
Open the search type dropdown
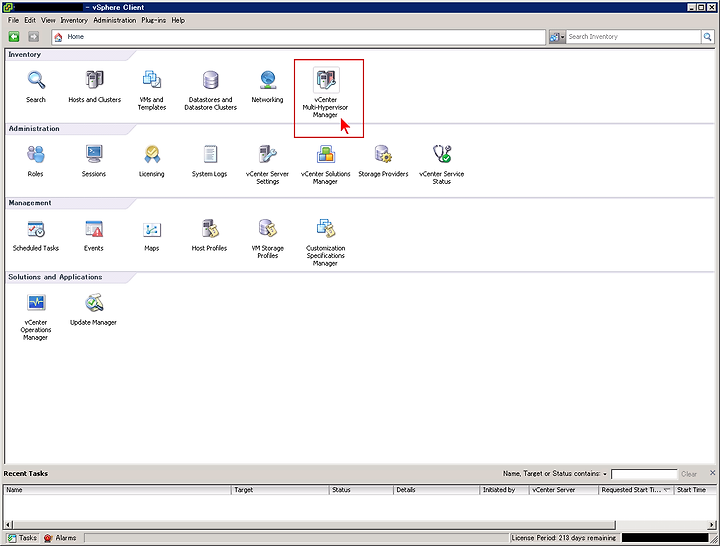557,37
